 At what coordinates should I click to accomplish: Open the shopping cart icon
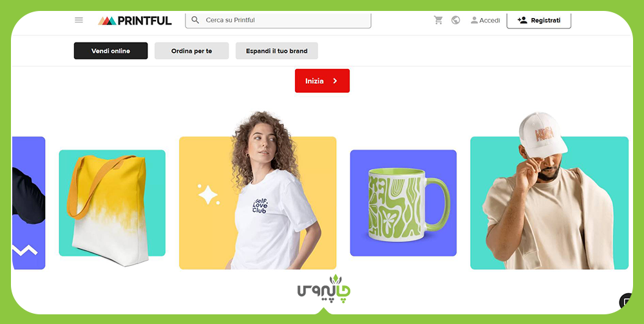[438, 20]
